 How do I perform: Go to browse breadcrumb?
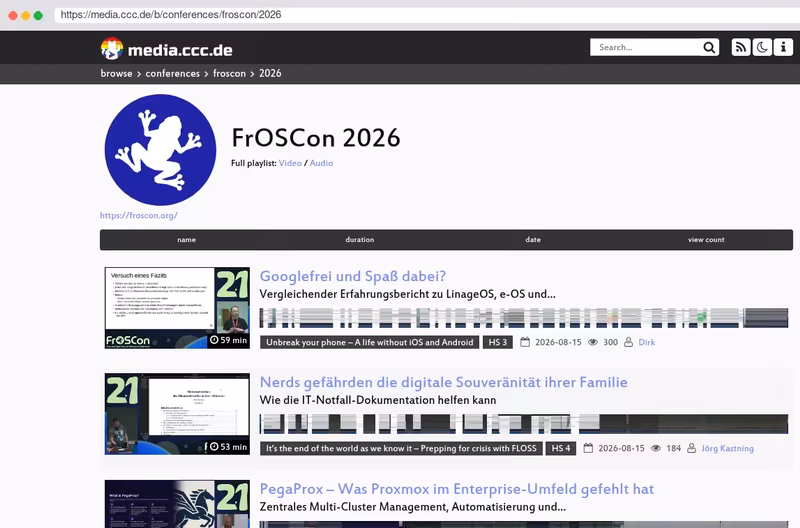[116, 73]
